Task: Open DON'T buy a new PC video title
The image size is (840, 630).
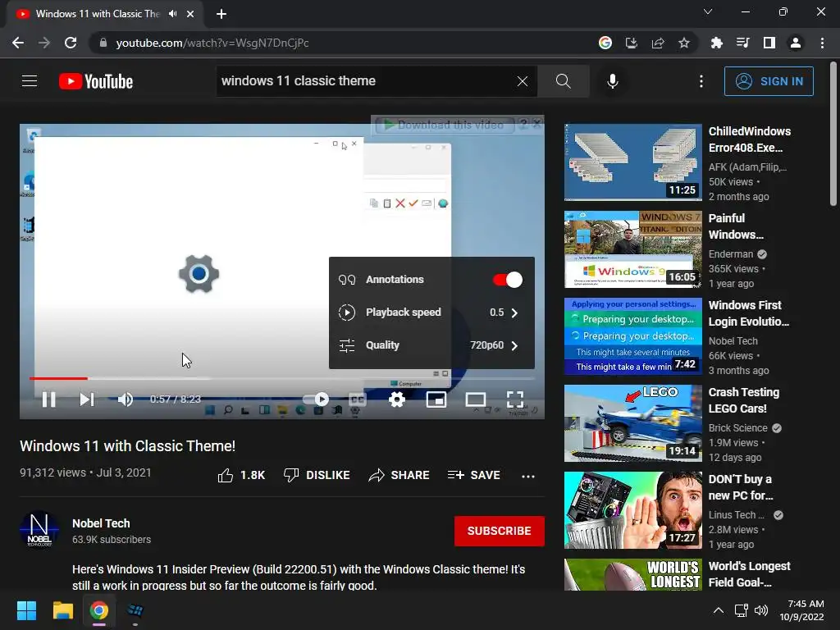Action: point(741,487)
